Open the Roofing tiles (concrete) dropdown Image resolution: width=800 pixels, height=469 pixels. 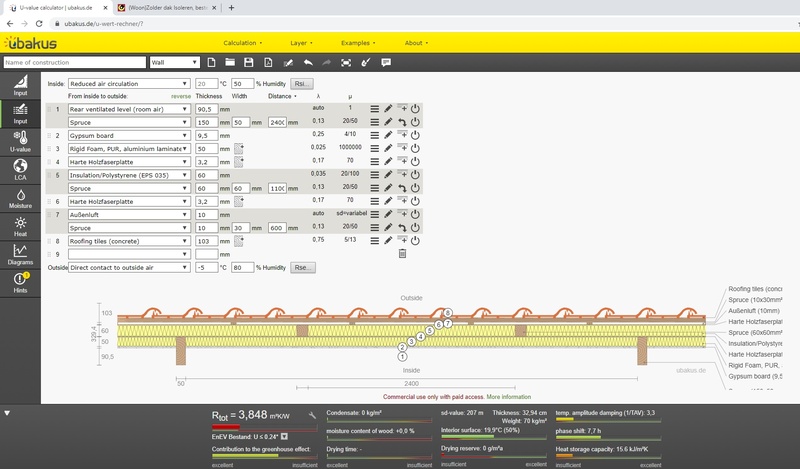[129, 241]
